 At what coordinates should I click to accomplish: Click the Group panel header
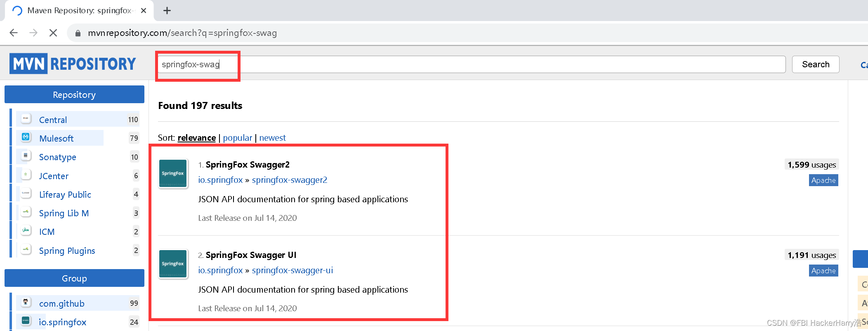(x=74, y=278)
